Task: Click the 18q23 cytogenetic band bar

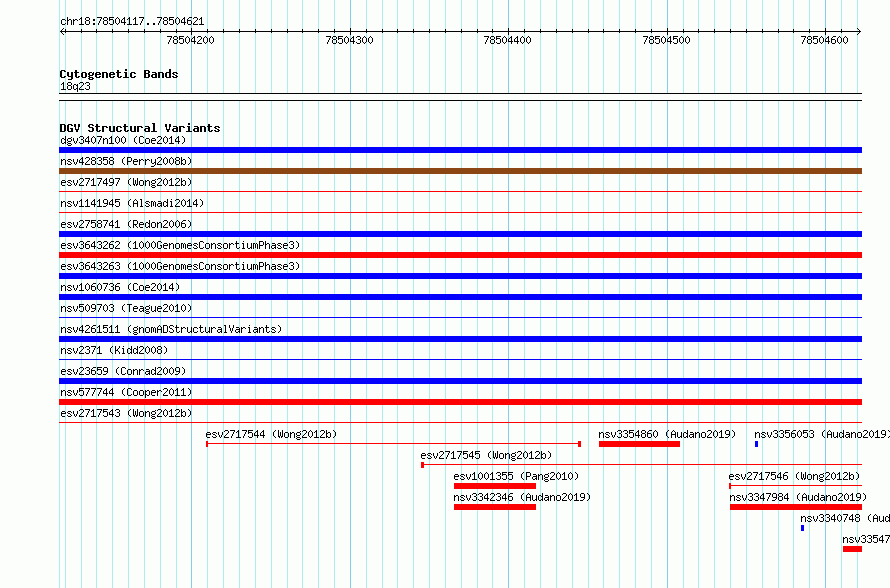Action: 460,97
